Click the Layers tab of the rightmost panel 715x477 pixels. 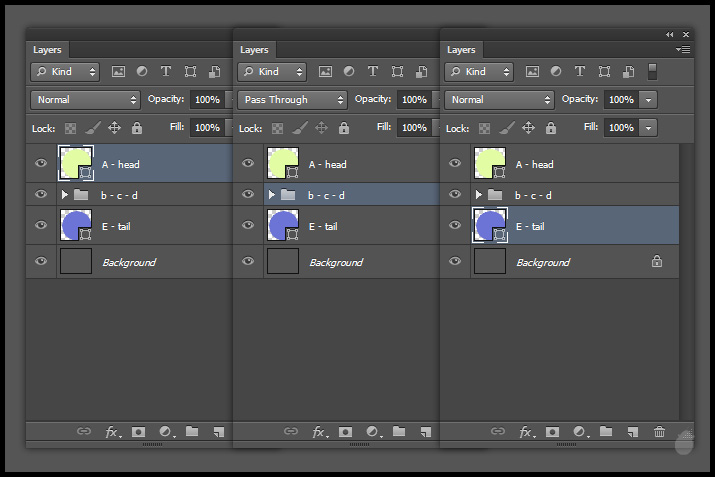(x=461, y=49)
